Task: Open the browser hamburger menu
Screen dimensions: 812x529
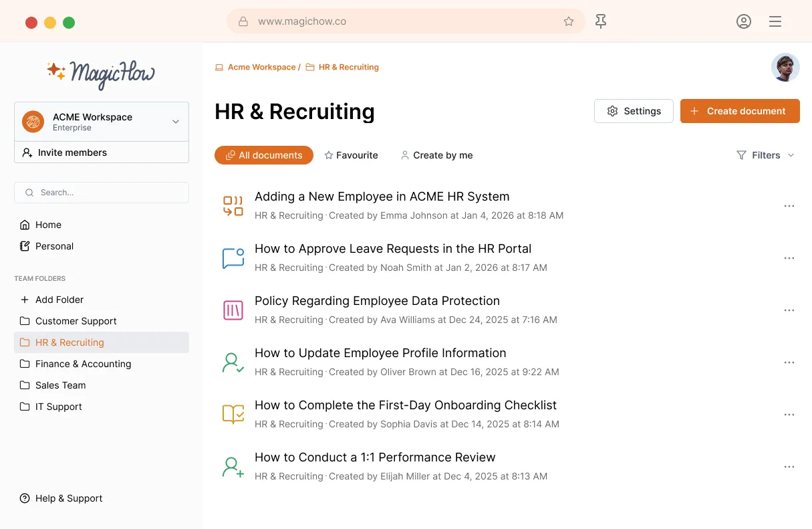Action: [x=775, y=21]
